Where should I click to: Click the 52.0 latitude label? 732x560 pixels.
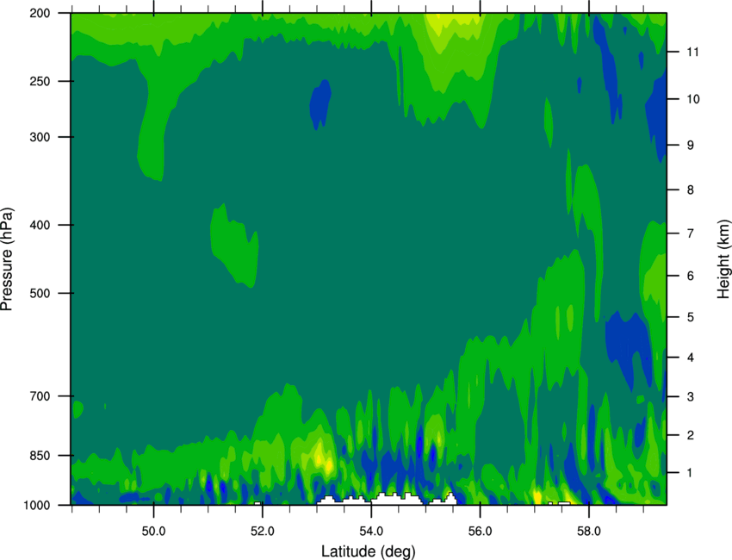[x=263, y=532]
